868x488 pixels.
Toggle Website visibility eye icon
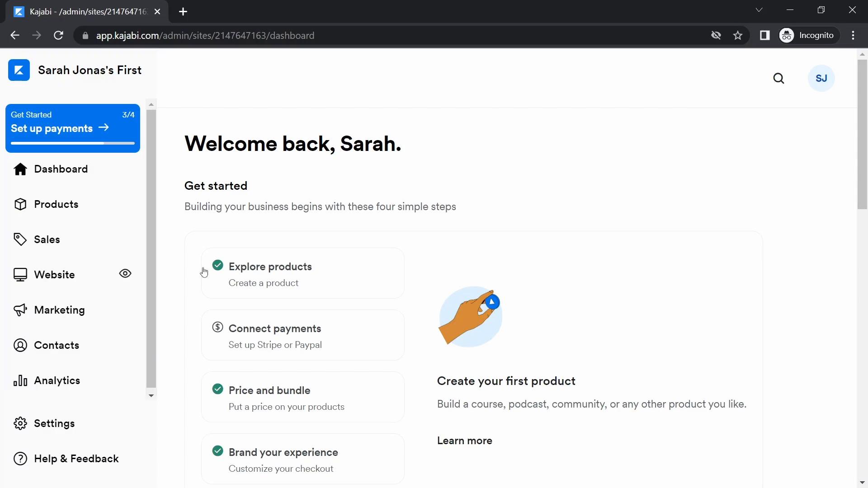pyautogui.click(x=125, y=274)
